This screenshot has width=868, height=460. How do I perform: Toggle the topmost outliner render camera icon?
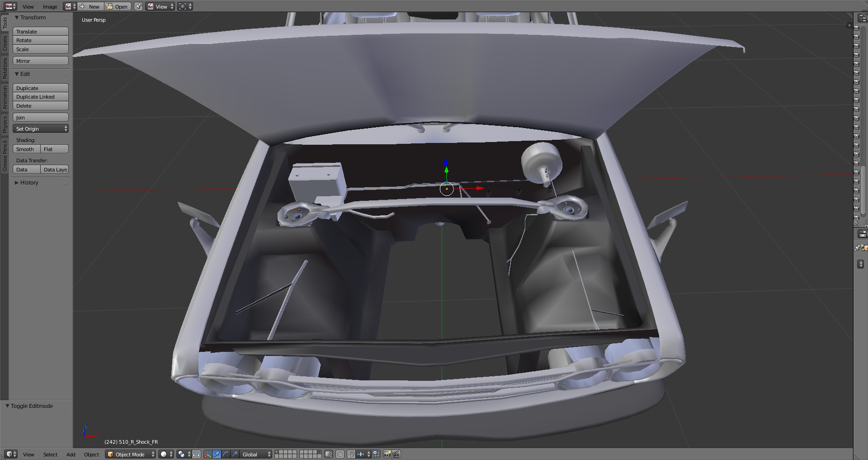(x=856, y=28)
